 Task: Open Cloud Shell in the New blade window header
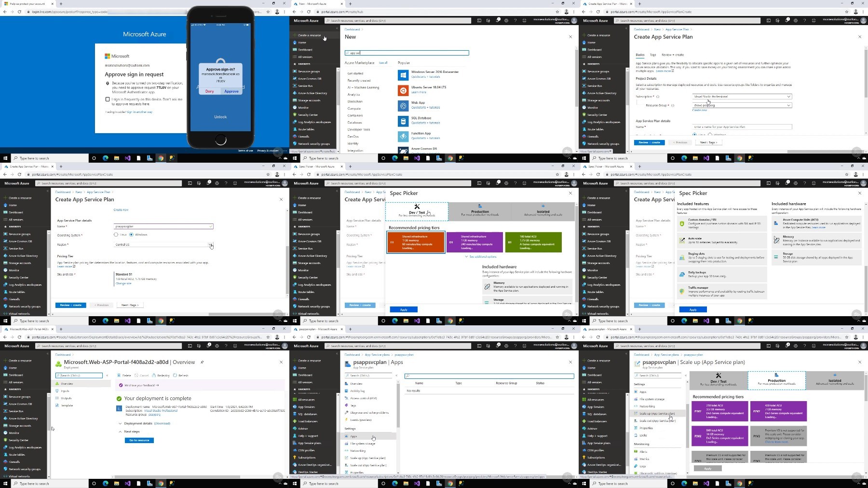479,21
